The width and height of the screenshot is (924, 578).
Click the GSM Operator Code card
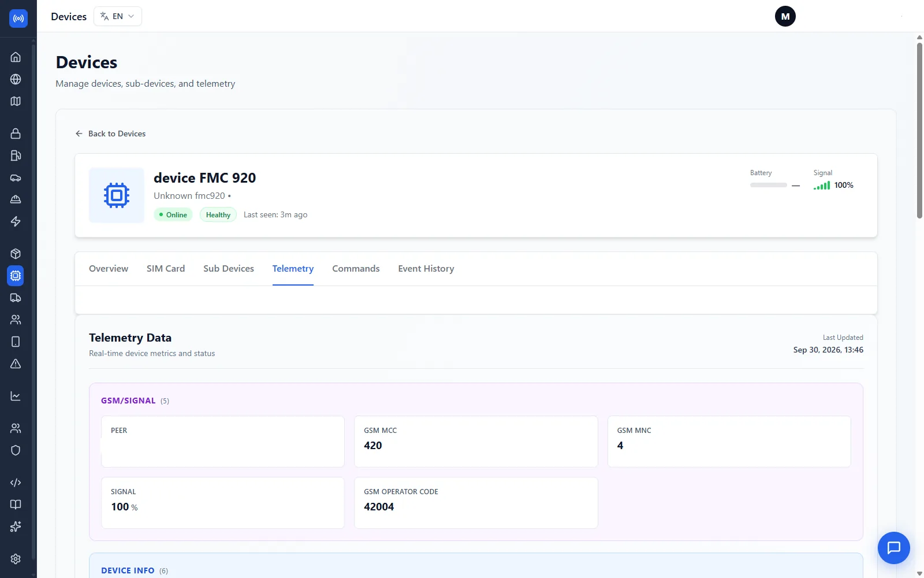pos(476,503)
